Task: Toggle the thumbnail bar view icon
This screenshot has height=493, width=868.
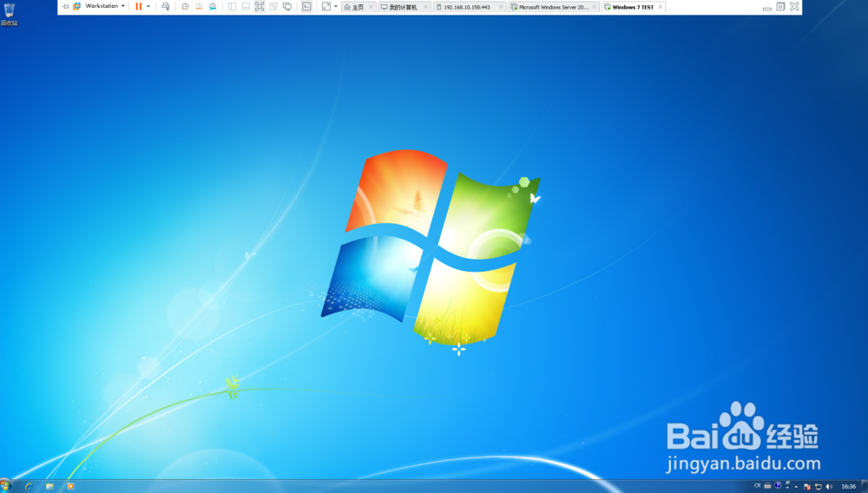Action: tap(246, 7)
